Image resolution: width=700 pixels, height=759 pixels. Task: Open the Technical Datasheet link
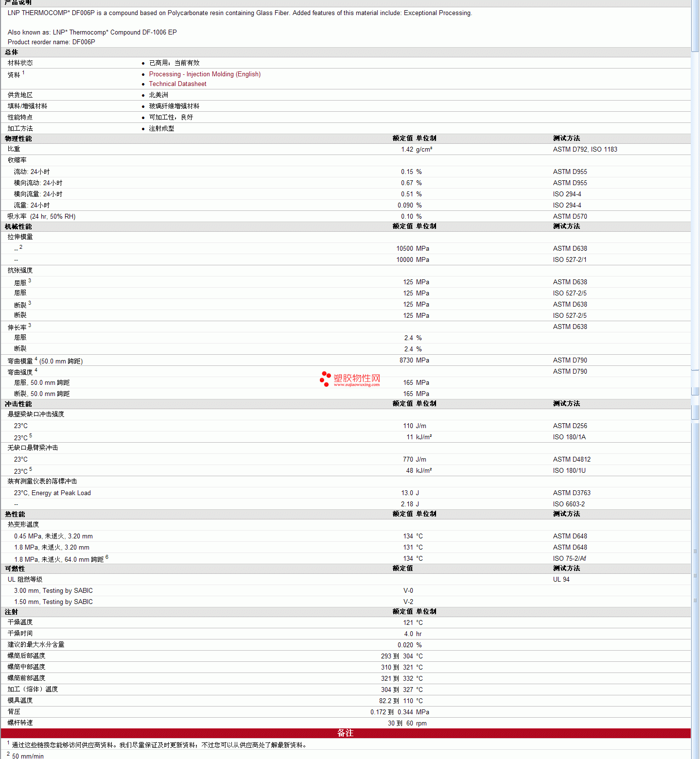(x=177, y=84)
